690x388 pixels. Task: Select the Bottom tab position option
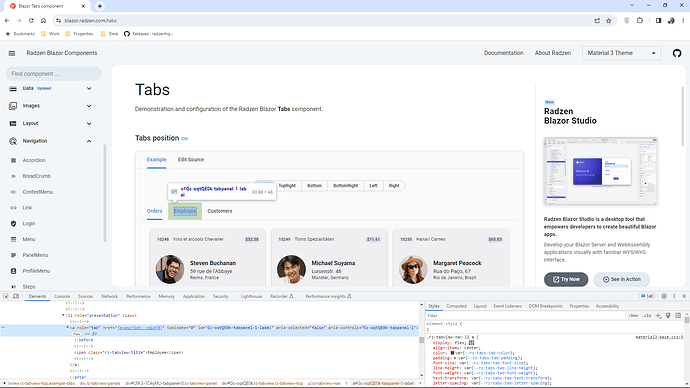(314, 186)
